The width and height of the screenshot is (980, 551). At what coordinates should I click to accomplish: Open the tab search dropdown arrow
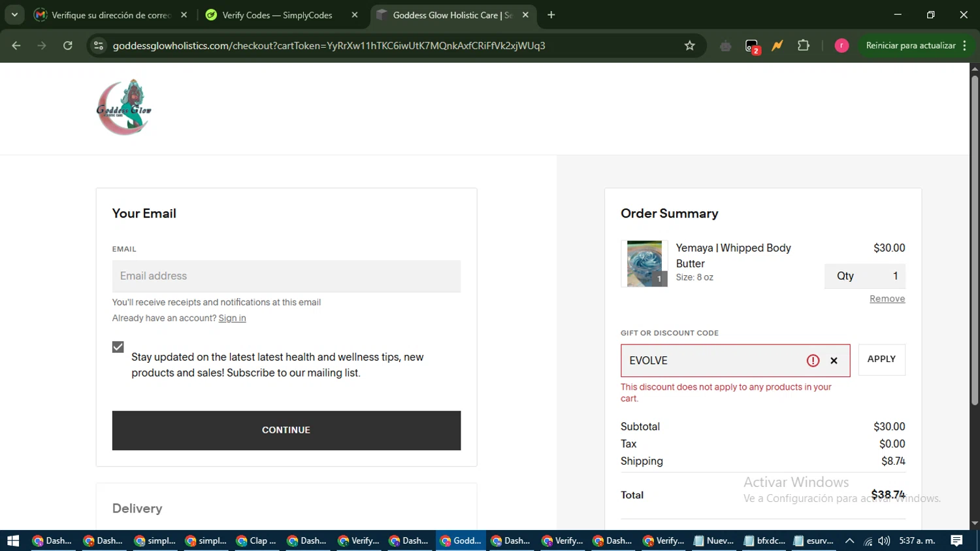[14, 15]
